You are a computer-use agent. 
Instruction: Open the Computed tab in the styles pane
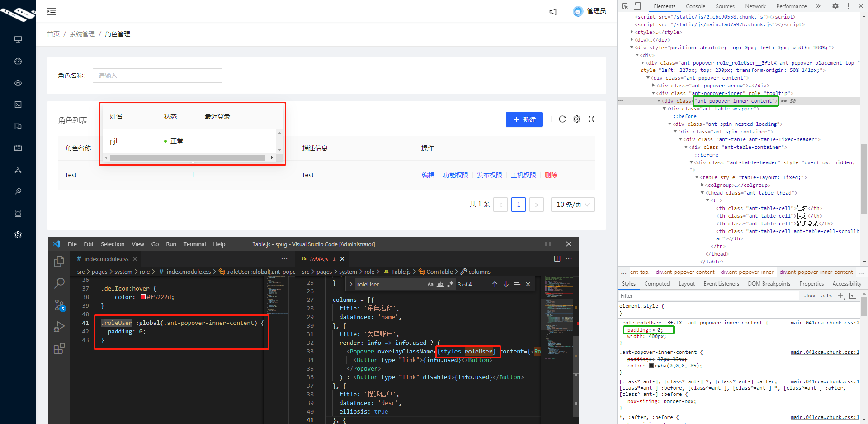pyautogui.click(x=657, y=284)
